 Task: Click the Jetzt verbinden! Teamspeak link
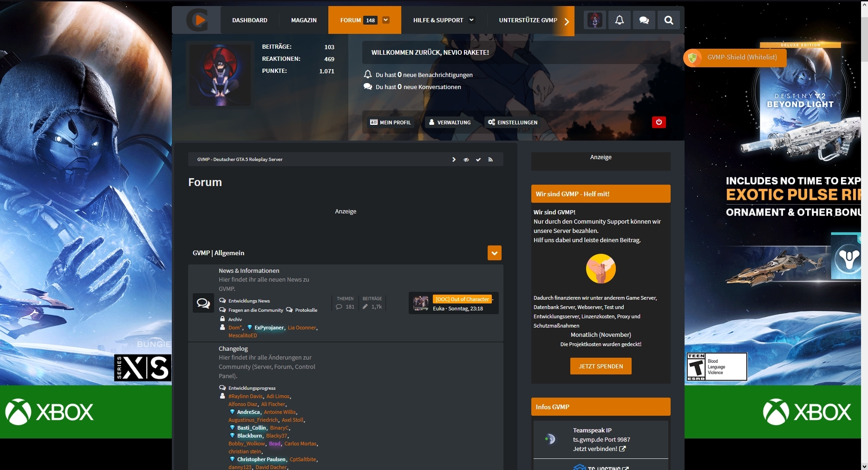tap(595, 449)
